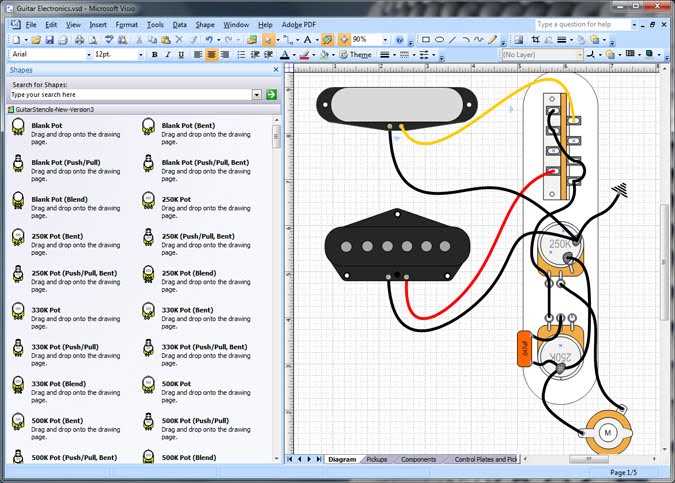
Task: Go to the next page tab arrow
Action: click(309, 459)
